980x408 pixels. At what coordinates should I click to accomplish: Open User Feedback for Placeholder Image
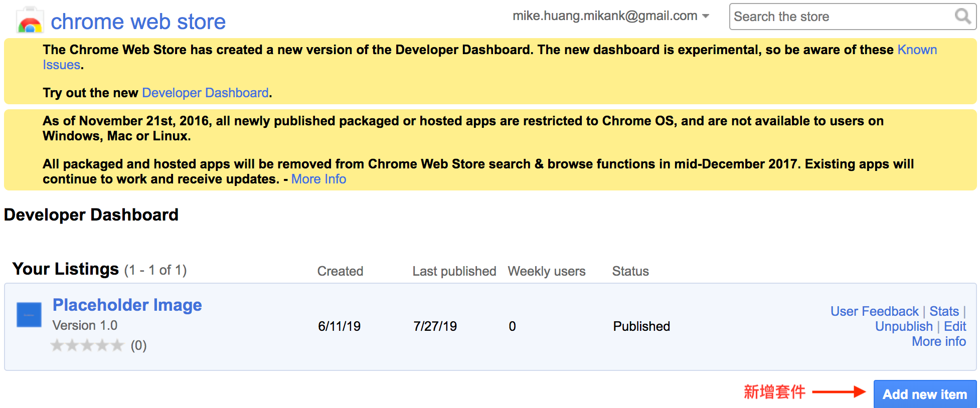click(x=874, y=311)
